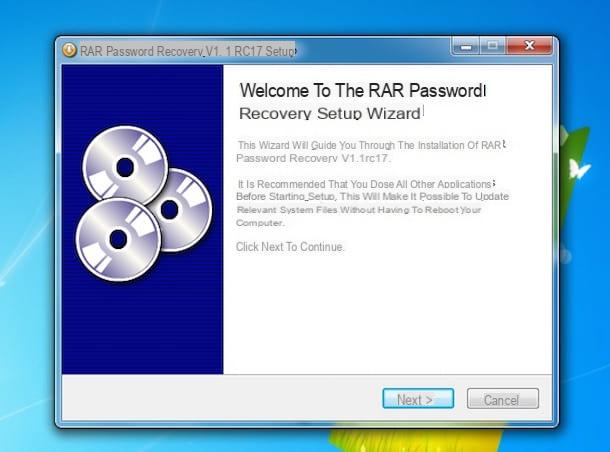Click the "Relevant System Files Without" line
Image resolution: width=610 pixels, height=452 pixels.
(x=359, y=210)
